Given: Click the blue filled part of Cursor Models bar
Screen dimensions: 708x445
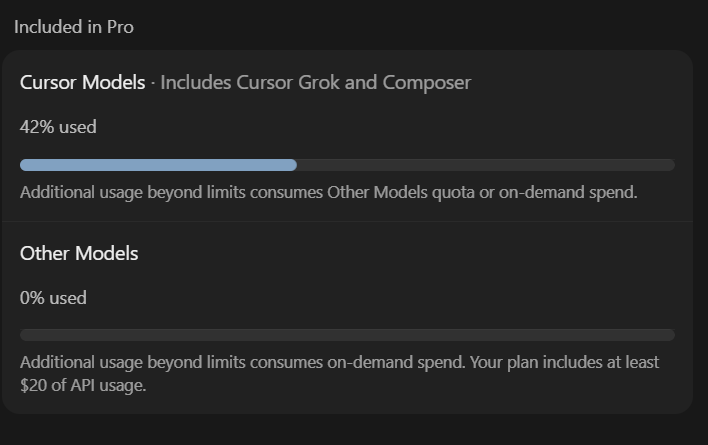Looking at the screenshot, I should pos(158,165).
